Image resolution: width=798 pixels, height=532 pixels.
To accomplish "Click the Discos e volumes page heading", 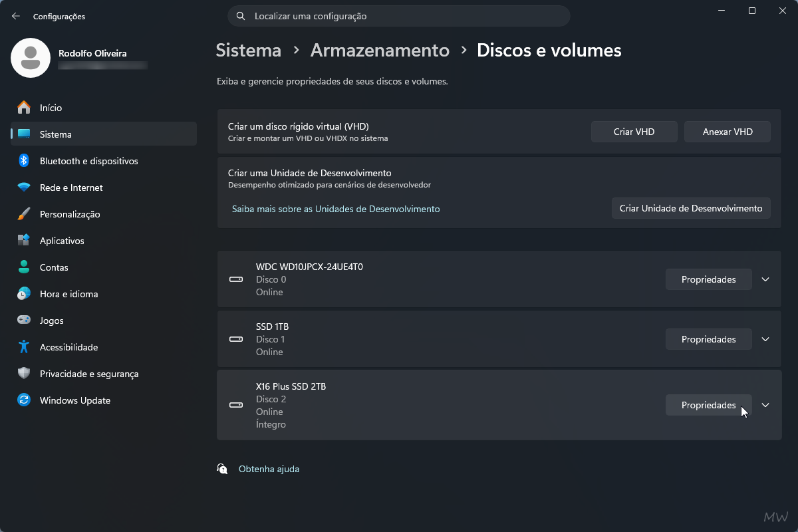I will coord(549,50).
